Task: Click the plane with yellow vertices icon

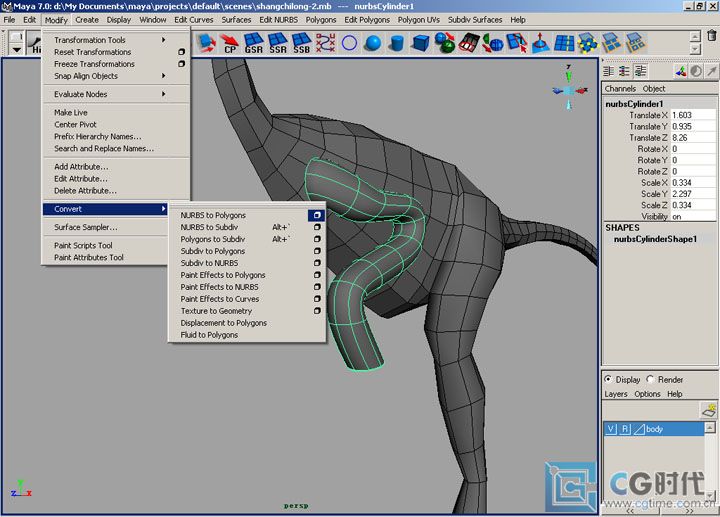Action: coord(588,44)
